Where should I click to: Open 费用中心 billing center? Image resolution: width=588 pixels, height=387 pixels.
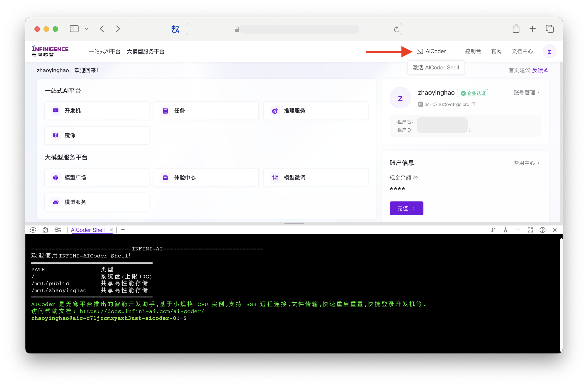[526, 163]
